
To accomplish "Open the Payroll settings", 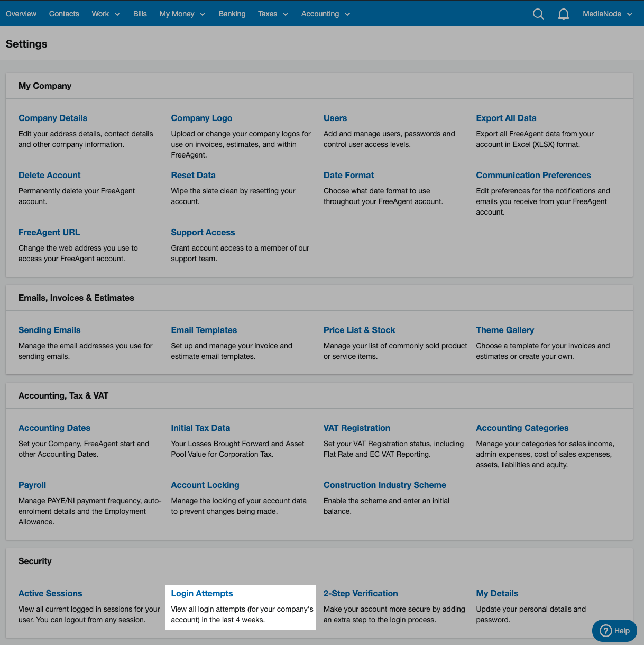I will pos(32,485).
